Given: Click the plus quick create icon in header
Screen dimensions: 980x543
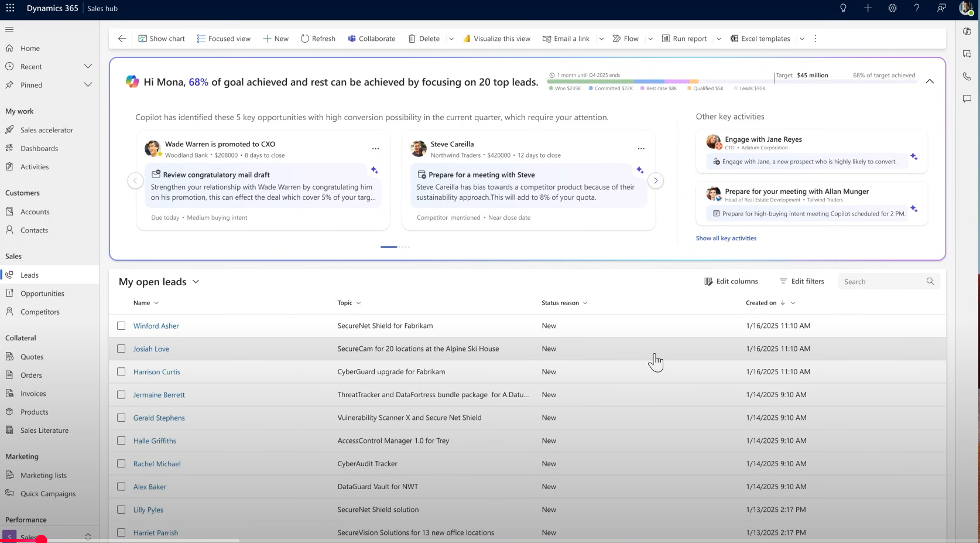Looking at the screenshot, I should coord(868,8).
